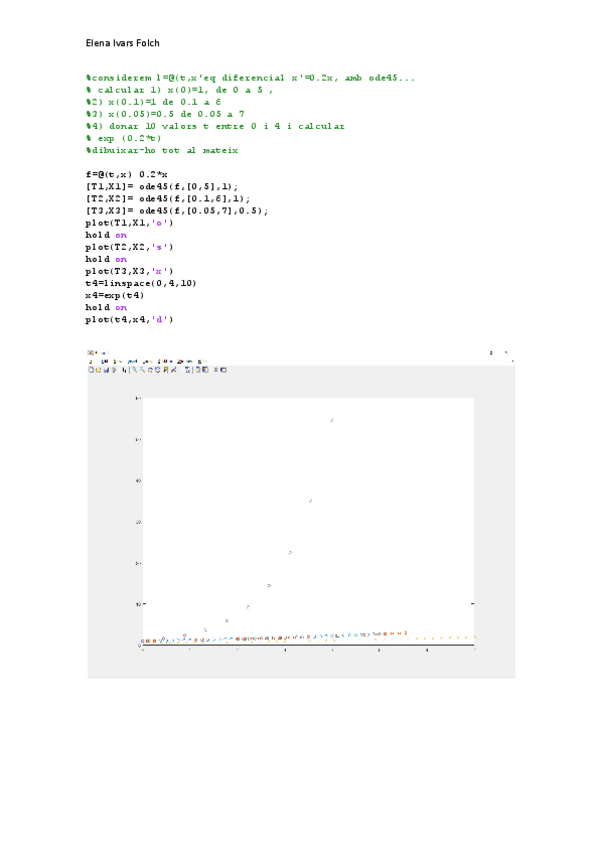Click the Link Plot toolbar icon
The height and width of the screenshot is (848, 600).
(x=188, y=370)
